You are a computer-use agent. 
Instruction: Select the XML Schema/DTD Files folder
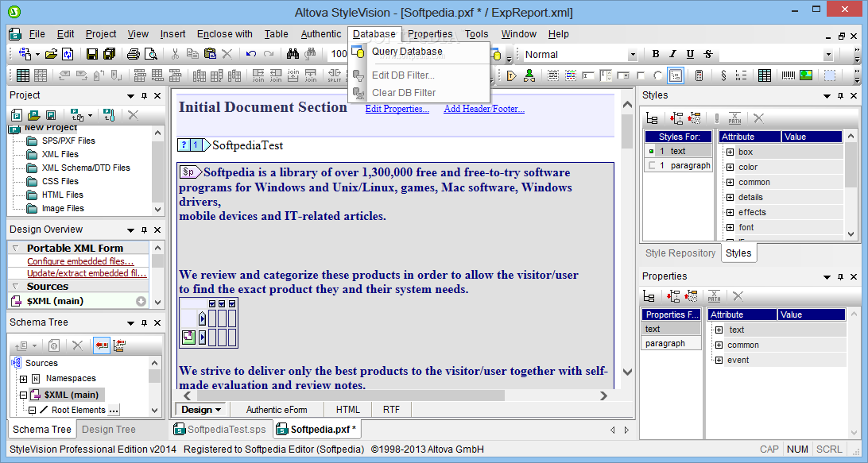pos(86,168)
